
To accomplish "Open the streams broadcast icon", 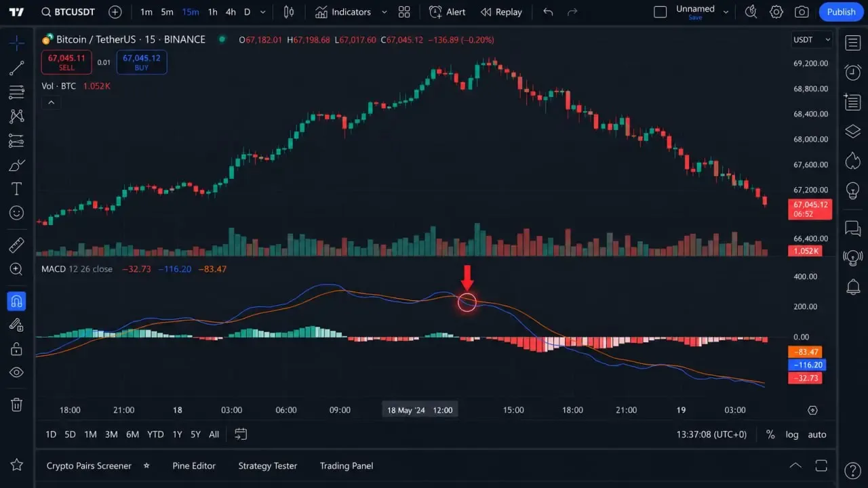I will [852, 258].
